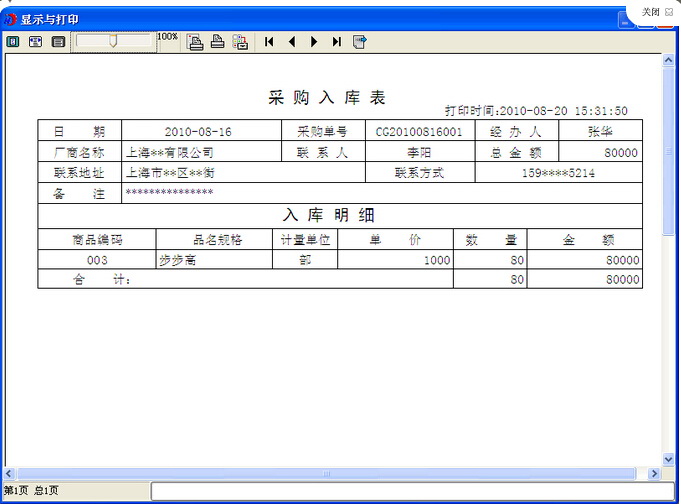Viewport: 681px width, 504px height.
Task: Select the fit page width view icon
Action: coord(36,42)
